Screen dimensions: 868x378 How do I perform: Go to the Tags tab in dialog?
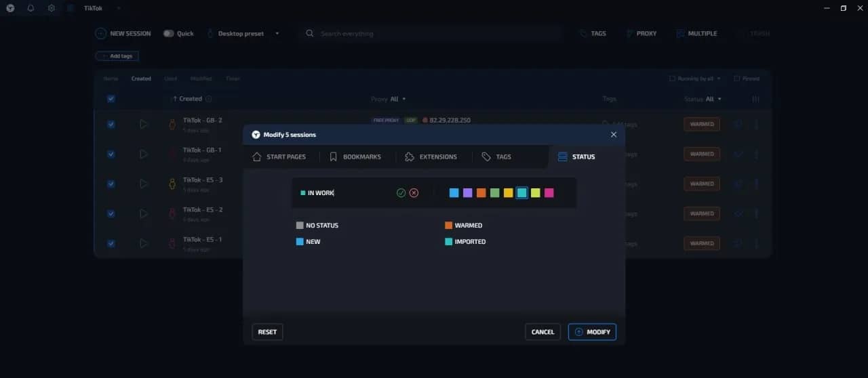pos(496,156)
